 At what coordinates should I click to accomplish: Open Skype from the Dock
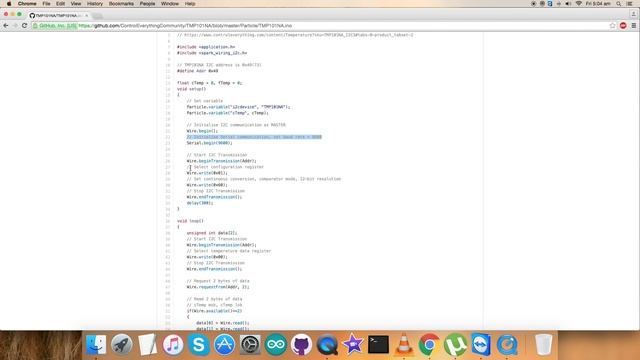(199, 344)
